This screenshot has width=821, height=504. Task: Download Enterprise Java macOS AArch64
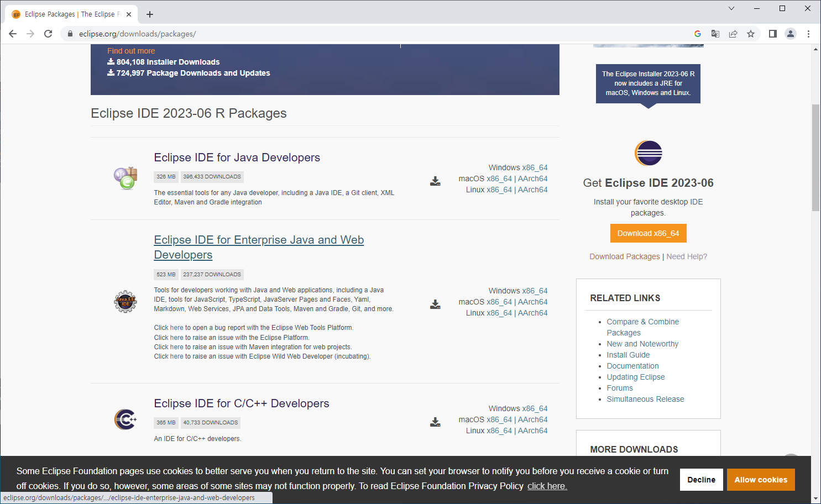[x=533, y=302]
